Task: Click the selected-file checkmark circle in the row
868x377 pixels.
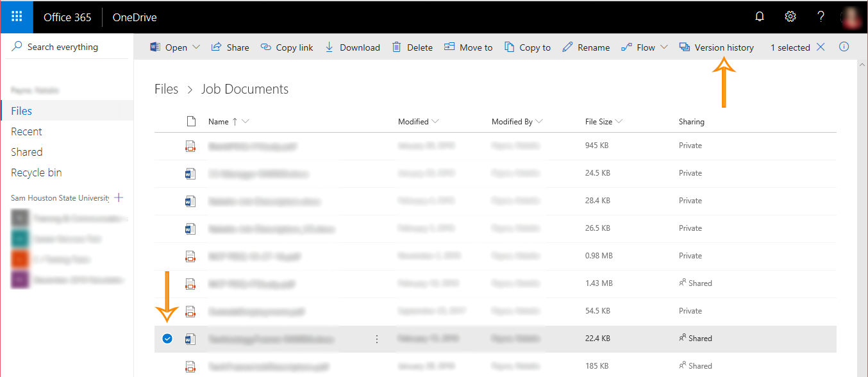Action: pyautogui.click(x=167, y=338)
